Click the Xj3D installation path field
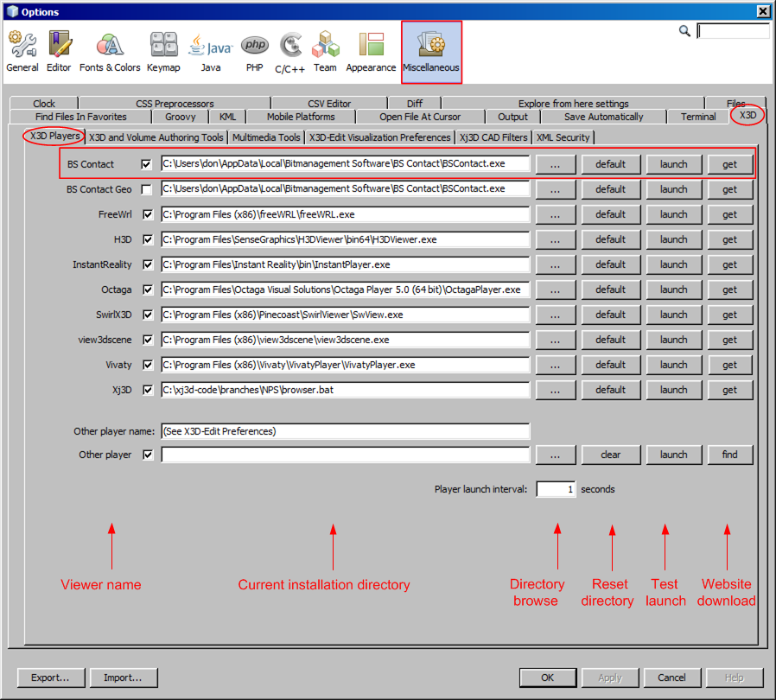Viewport: 776px width, 700px height. pos(346,390)
